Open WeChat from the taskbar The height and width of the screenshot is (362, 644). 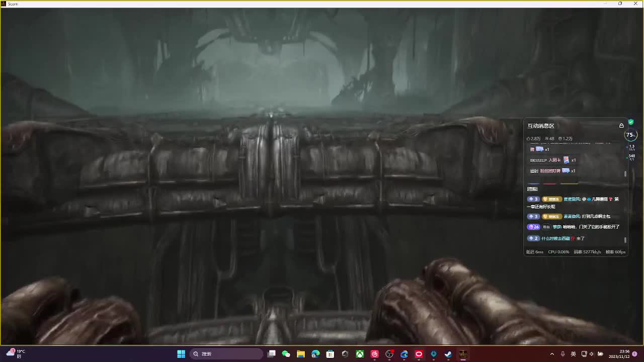tap(286, 354)
